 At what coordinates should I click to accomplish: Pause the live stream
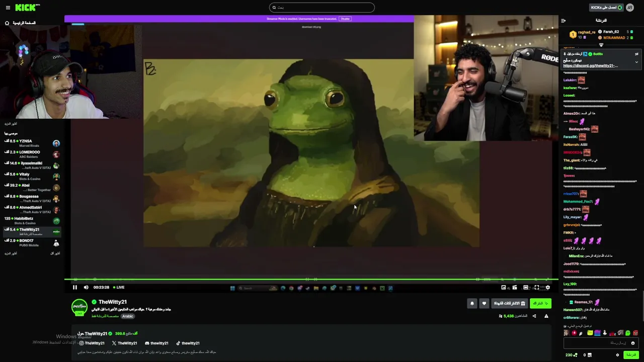[75, 288]
